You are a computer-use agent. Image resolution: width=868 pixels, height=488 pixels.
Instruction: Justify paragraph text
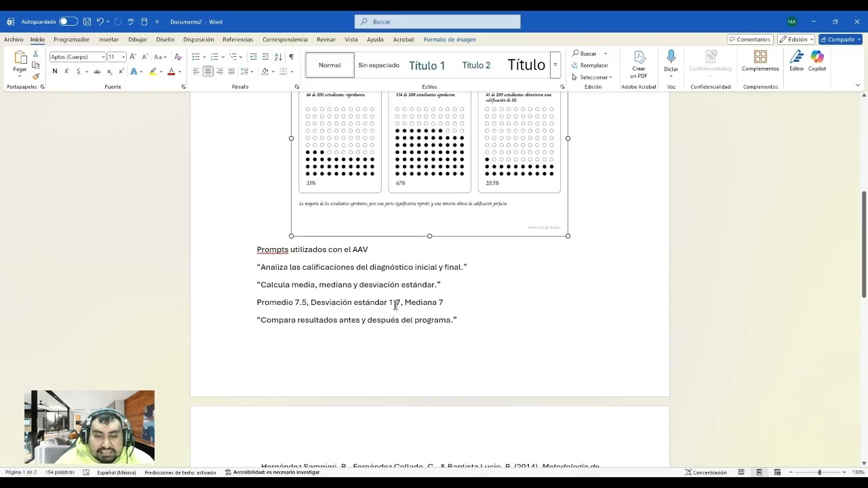tap(231, 71)
